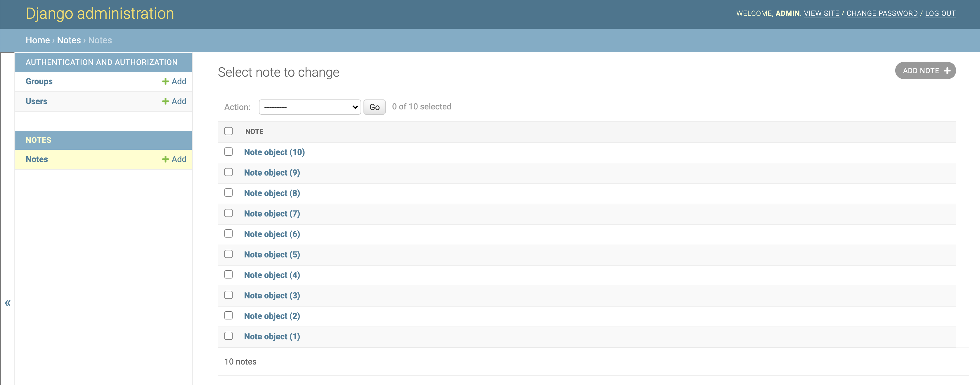Select checkbox for Note object (5)
The image size is (980, 385).
tap(228, 254)
